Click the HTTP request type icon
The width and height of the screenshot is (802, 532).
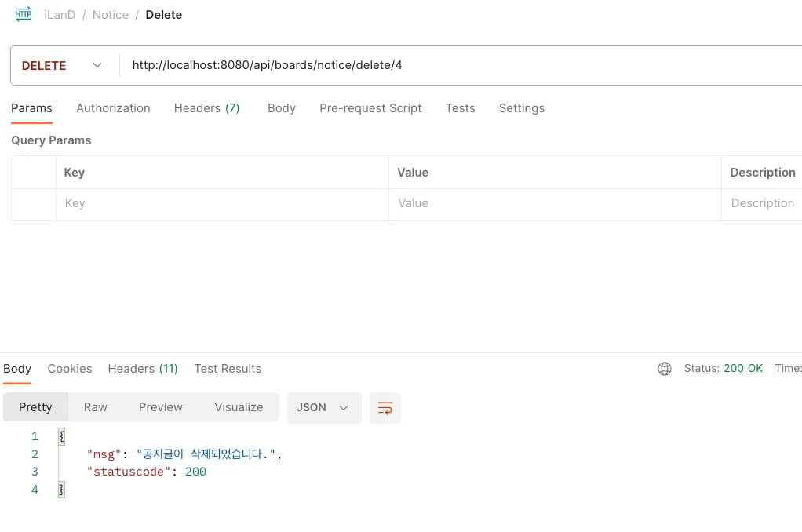24,14
